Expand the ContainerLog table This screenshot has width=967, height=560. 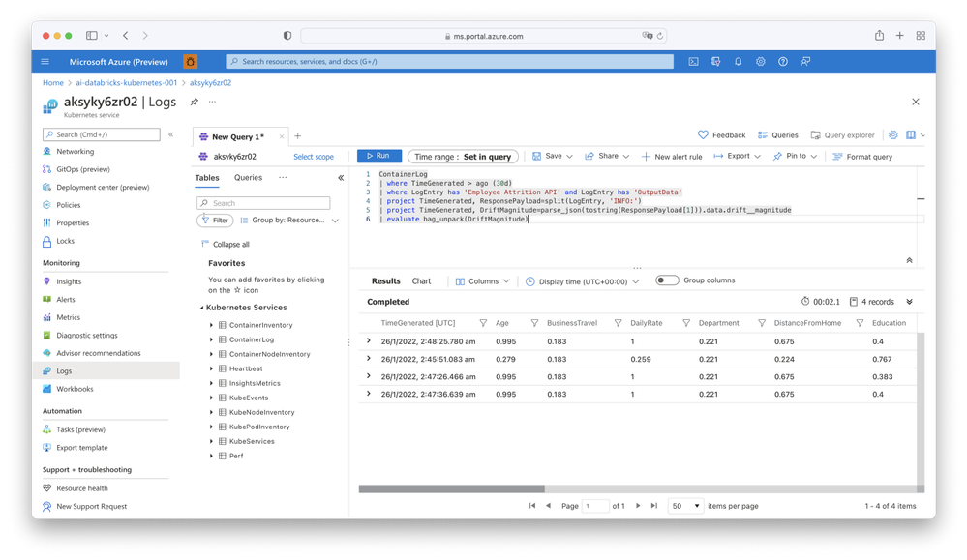tap(211, 339)
